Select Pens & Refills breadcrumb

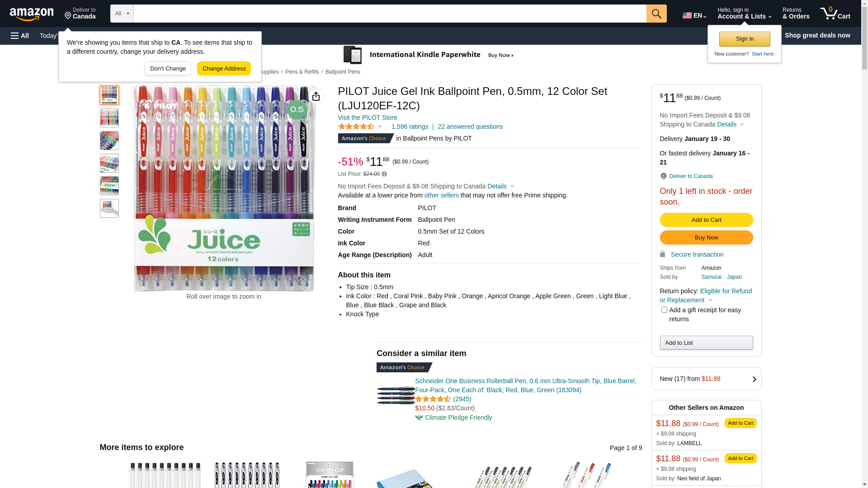click(x=302, y=72)
